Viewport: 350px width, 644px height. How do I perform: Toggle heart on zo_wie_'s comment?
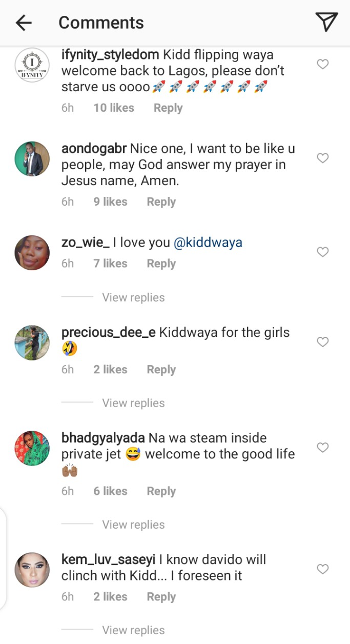[x=322, y=252]
